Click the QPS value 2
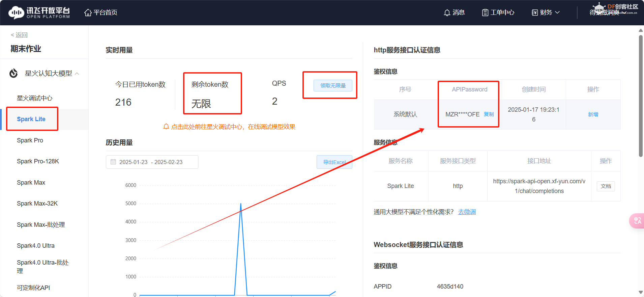644x297 pixels. (275, 101)
